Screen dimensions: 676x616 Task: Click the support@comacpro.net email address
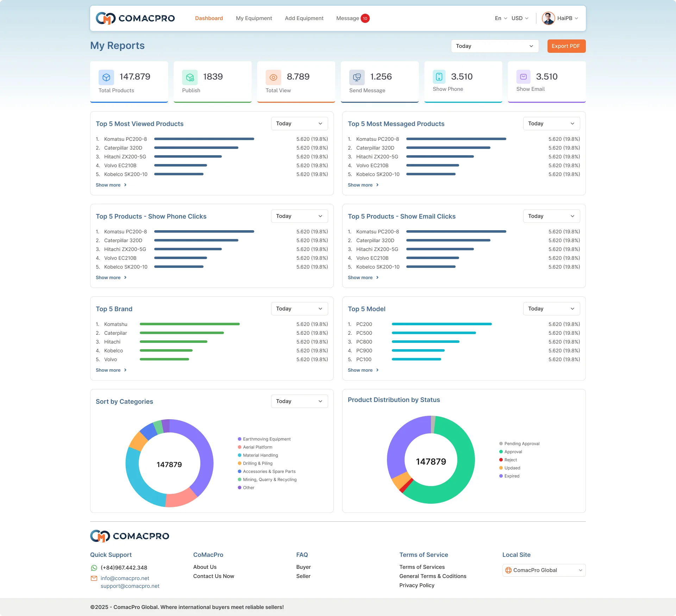coord(130,586)
